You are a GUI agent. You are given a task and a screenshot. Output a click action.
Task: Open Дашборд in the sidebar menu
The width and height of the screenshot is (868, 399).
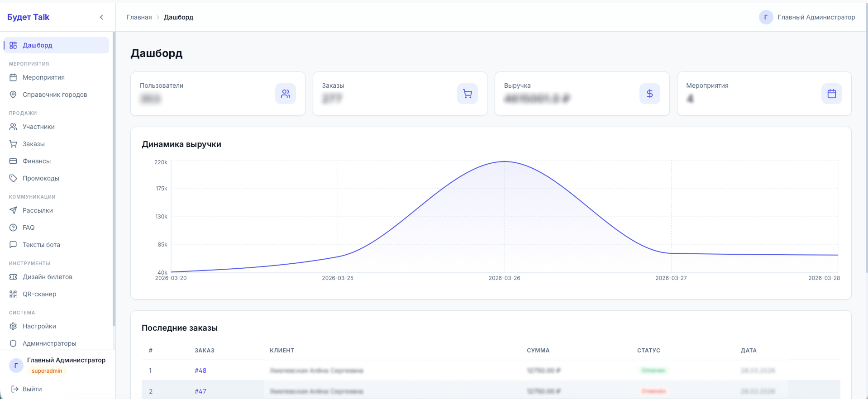pyautogui.click(x=38, y=45)
